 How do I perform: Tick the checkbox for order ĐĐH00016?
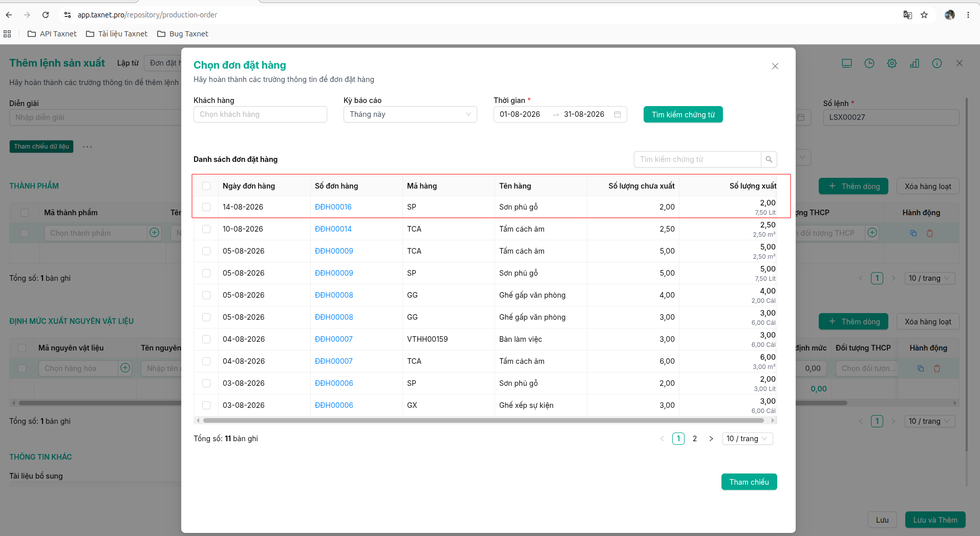pyautogui.click(x=206, y=207)
